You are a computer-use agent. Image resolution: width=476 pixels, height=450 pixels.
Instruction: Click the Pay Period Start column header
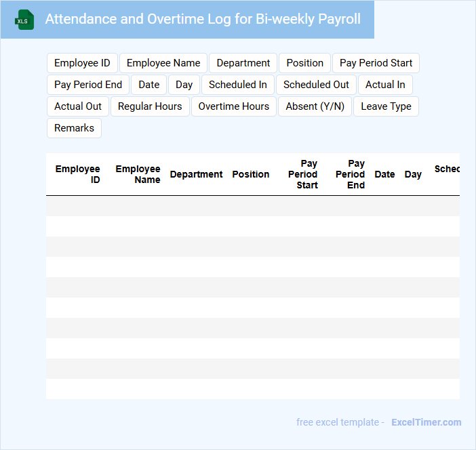coord(303,174)
